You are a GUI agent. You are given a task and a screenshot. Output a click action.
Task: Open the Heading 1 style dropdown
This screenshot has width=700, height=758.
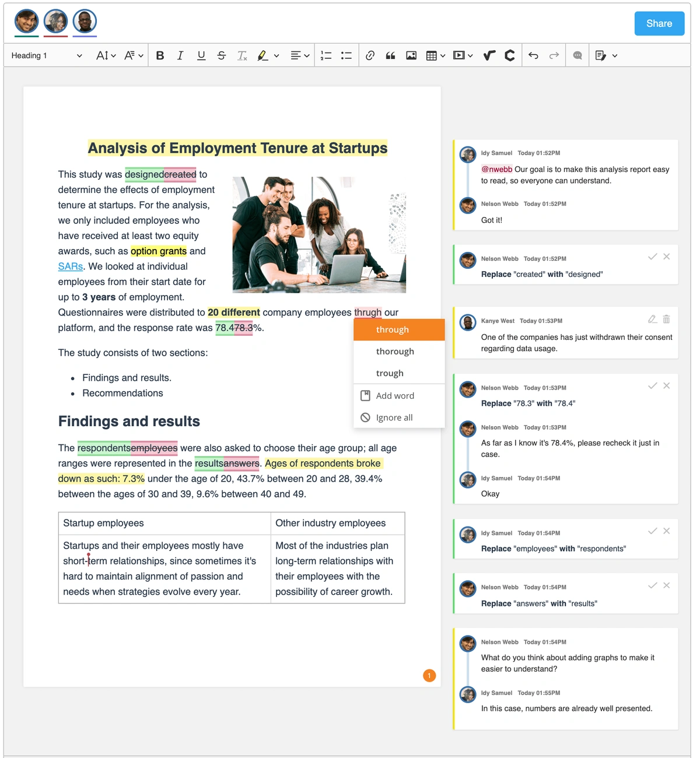(x=47, y=55)
